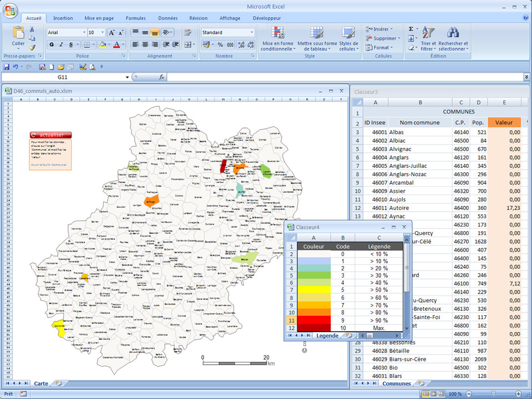Insert a new sheet next to Carte tab
The width and height of the screenshot is (532, 399).
pyautogui.click(x=58, y=383)
